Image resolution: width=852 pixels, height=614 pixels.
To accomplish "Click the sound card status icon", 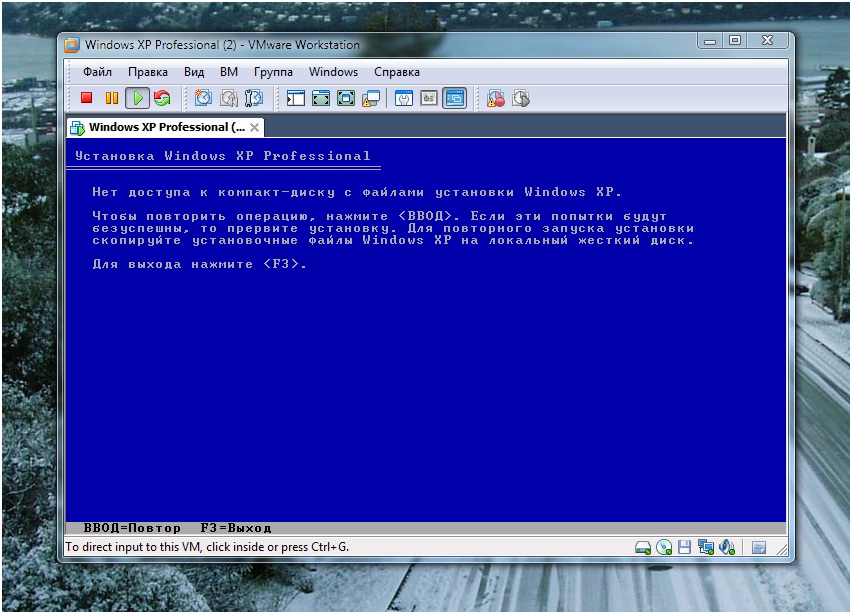I will coord(726,547).
